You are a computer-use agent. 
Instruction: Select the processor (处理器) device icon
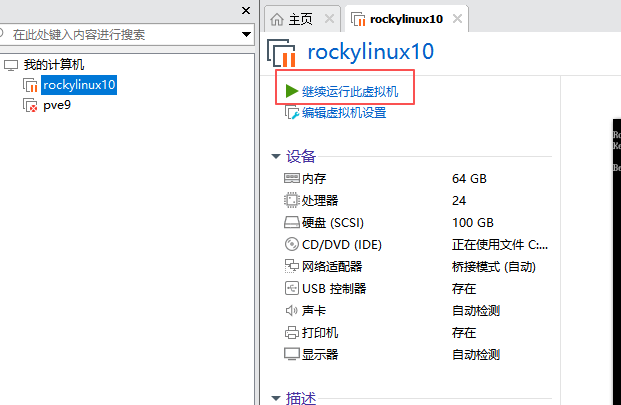(292, 200)
